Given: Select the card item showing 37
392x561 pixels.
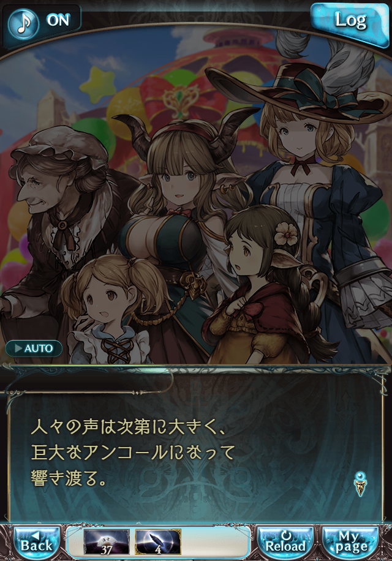Looking at the screenshot, I should 106,541.
